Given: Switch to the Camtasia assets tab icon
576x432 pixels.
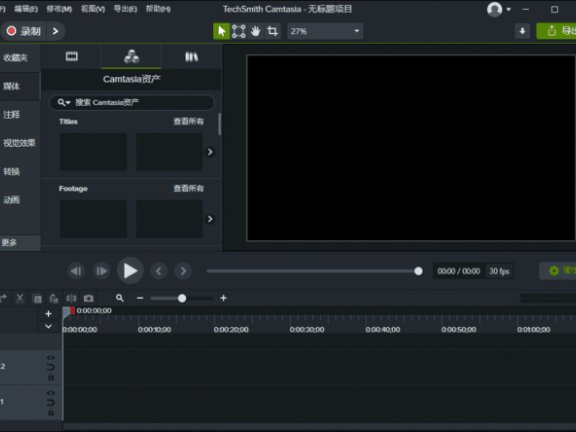Looking at the screenshot, I should click(x=132, y=57).
